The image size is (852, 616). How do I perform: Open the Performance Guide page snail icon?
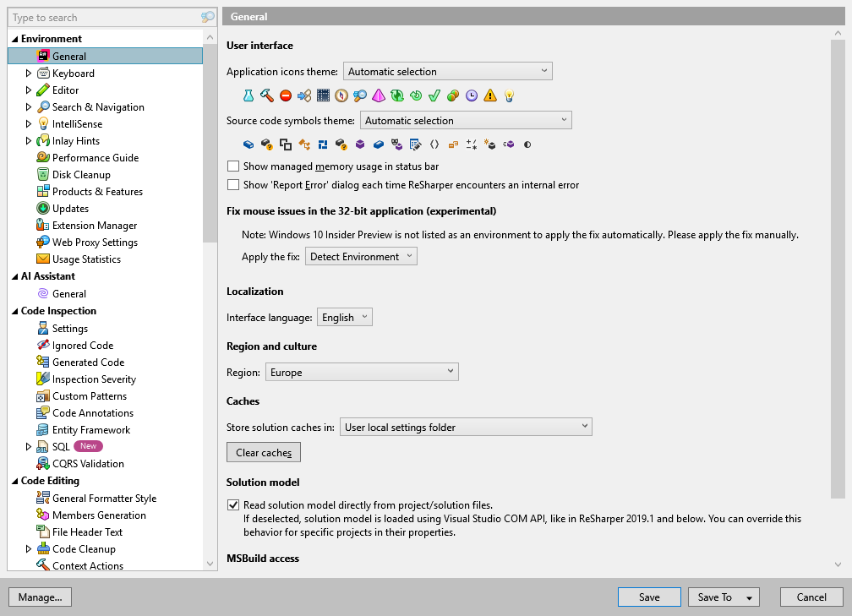41,157
